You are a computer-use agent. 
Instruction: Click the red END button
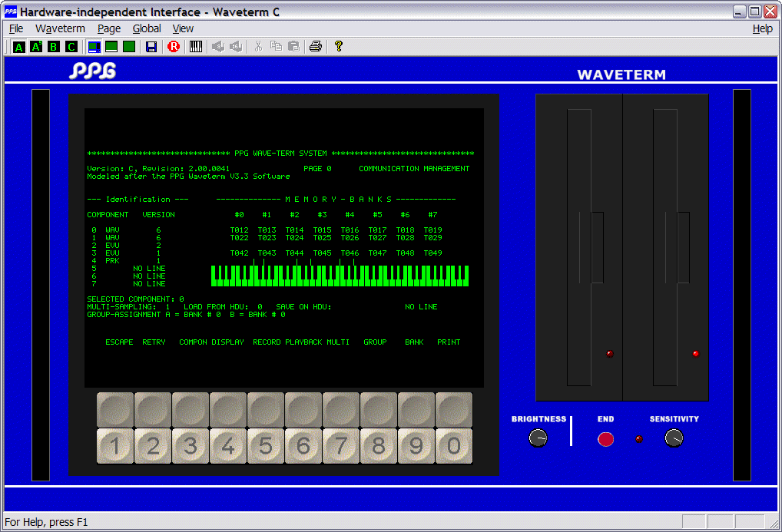605,439
